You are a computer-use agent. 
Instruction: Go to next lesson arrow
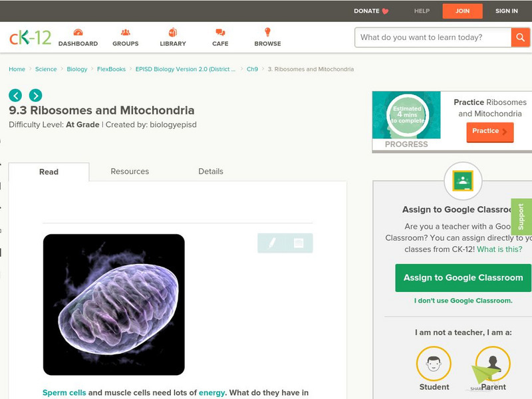click(x=35, y=95)
